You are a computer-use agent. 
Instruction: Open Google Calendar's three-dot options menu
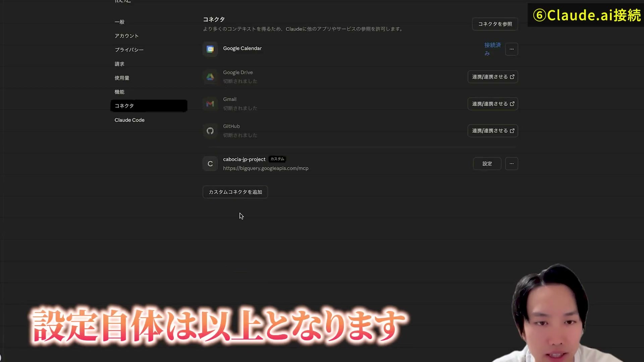pos(512,49)
